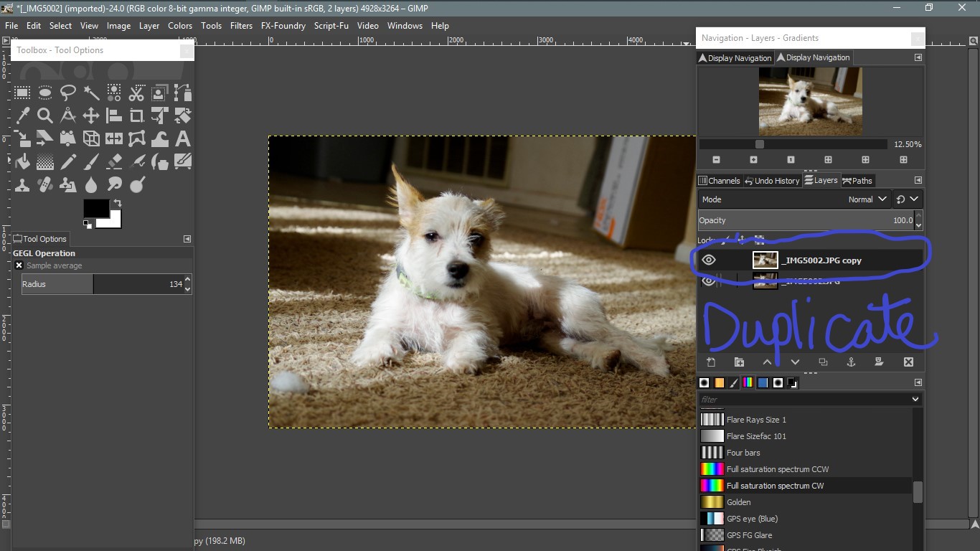The width and height of the screenshot is (980, 551).
Task: Open the Tool Options configure menu
Action: click(187, 239)
